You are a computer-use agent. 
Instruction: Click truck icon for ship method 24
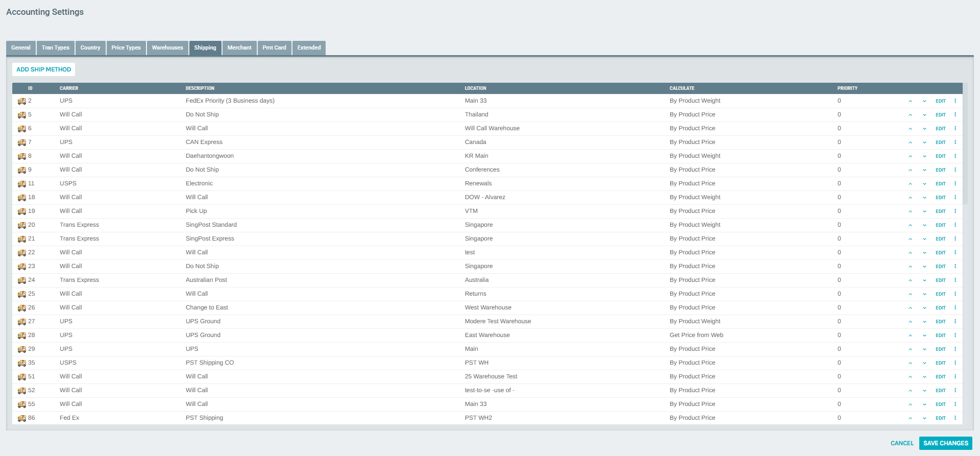click(22, 280)
